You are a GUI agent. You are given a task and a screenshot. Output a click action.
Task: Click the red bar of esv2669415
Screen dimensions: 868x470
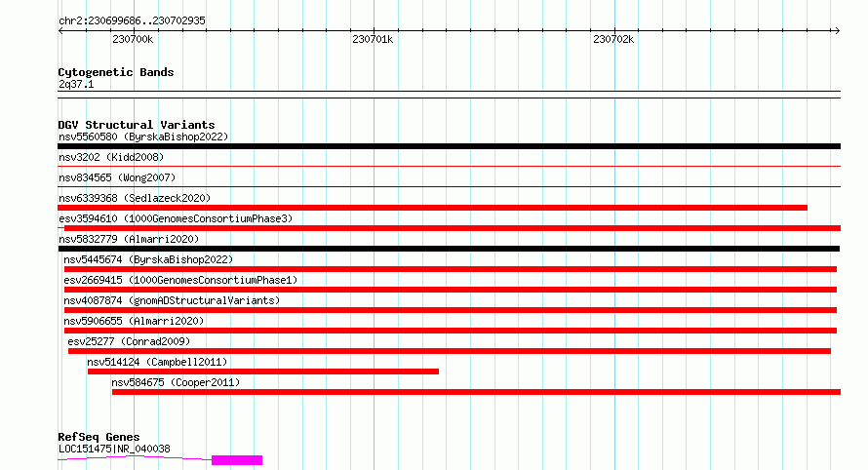[450, 290]
